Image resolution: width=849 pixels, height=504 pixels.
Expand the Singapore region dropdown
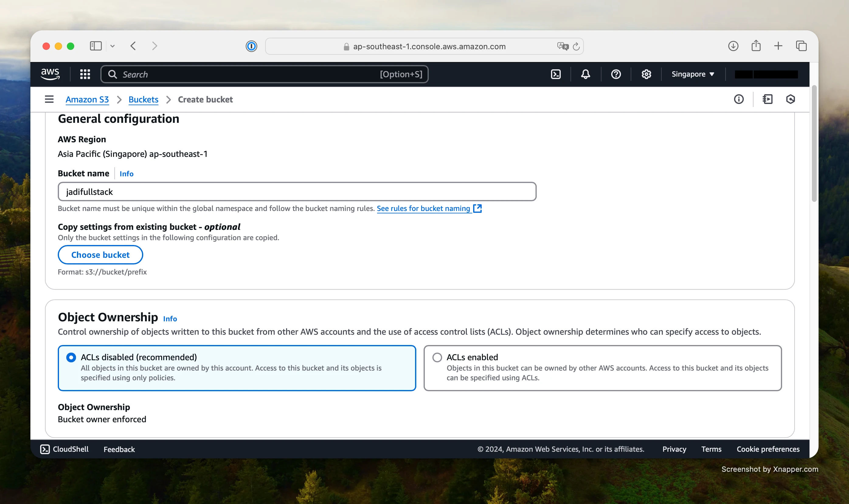(x=693, y=74)
